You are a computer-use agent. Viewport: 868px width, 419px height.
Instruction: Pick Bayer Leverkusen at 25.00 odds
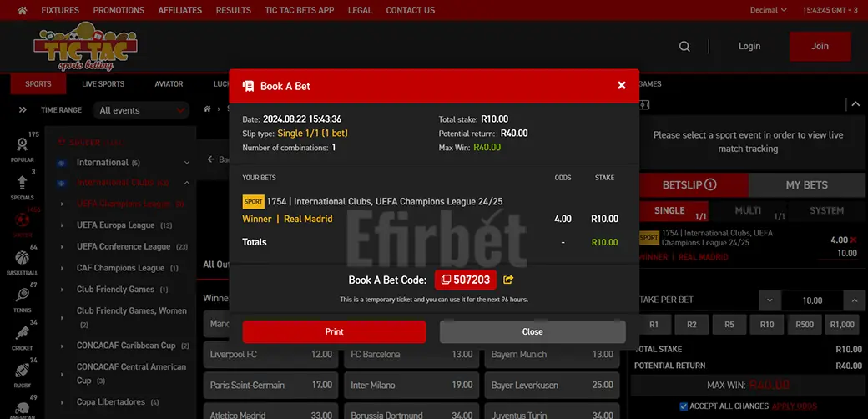552,386
